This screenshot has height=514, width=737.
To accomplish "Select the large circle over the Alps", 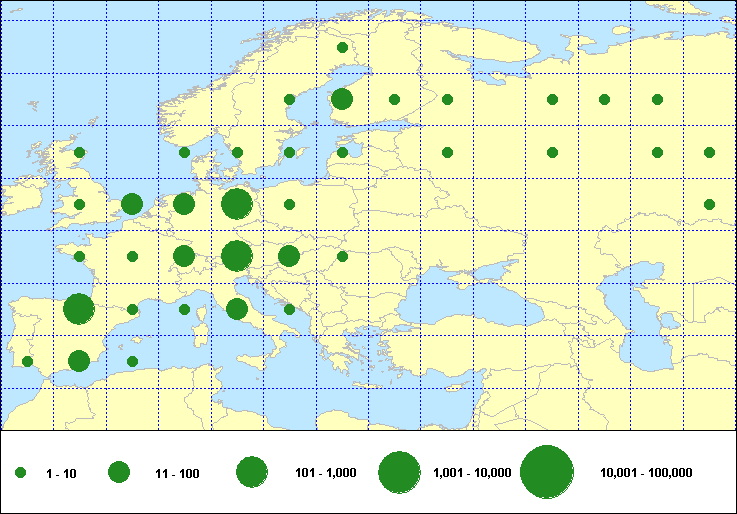I will click(x=236, y=256).
